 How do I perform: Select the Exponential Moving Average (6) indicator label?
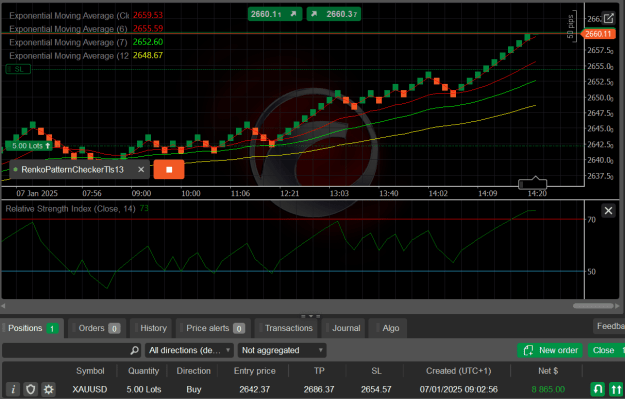[68, 29]
